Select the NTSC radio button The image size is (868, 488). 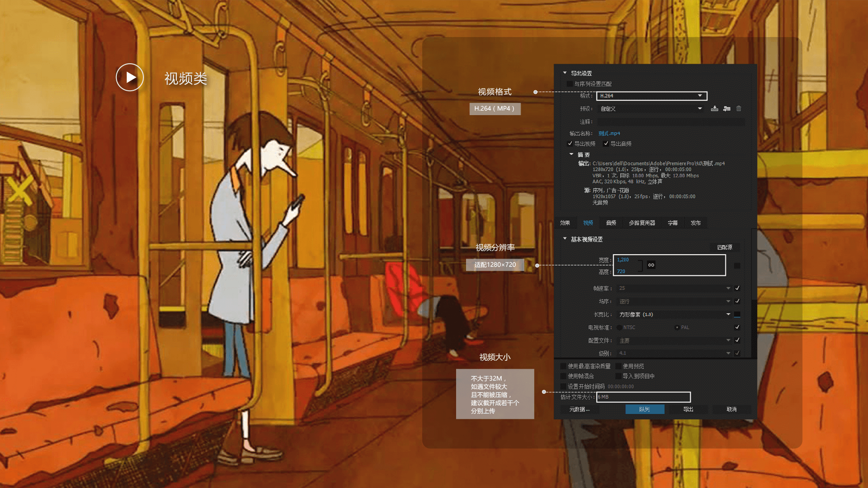tap(619, 328)
